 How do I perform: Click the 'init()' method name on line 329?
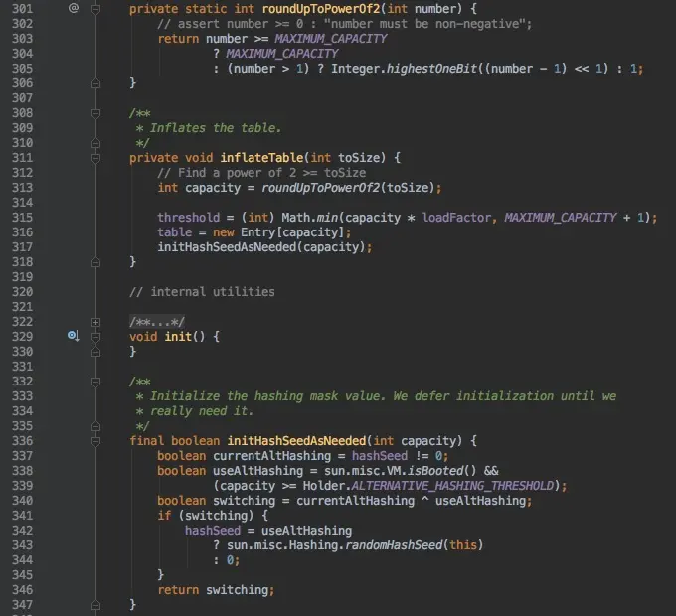point(185,337)
